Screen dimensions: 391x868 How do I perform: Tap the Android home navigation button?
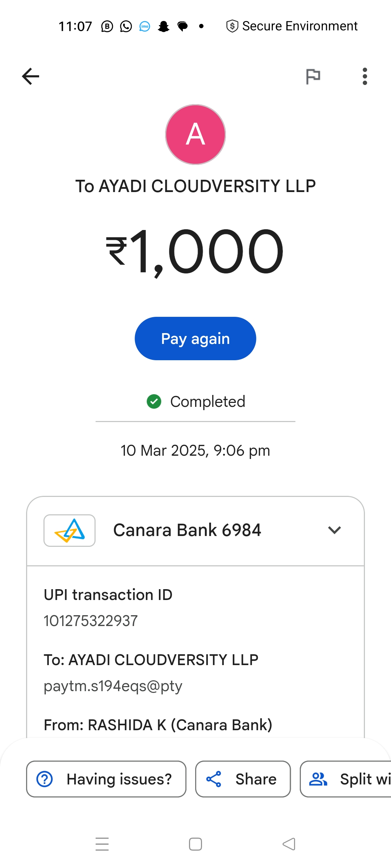195,844
